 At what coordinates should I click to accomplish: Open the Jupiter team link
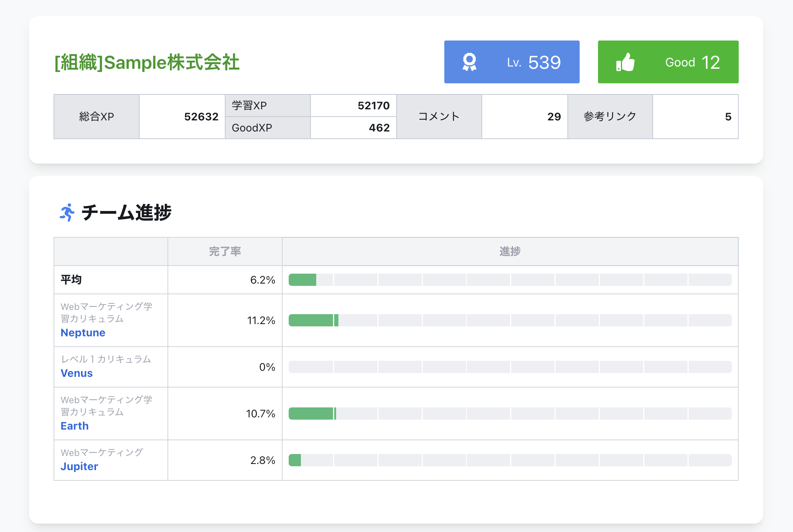[79, 466]
